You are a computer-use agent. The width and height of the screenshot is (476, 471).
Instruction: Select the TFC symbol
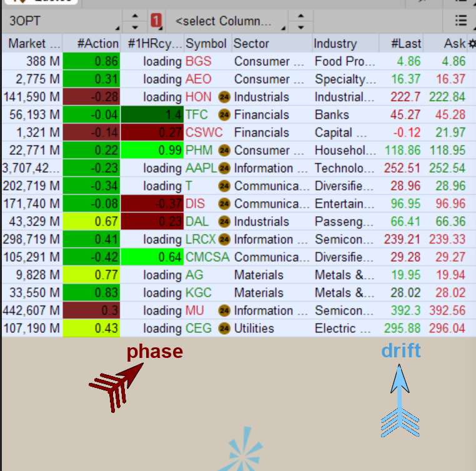tap(197, 115)
